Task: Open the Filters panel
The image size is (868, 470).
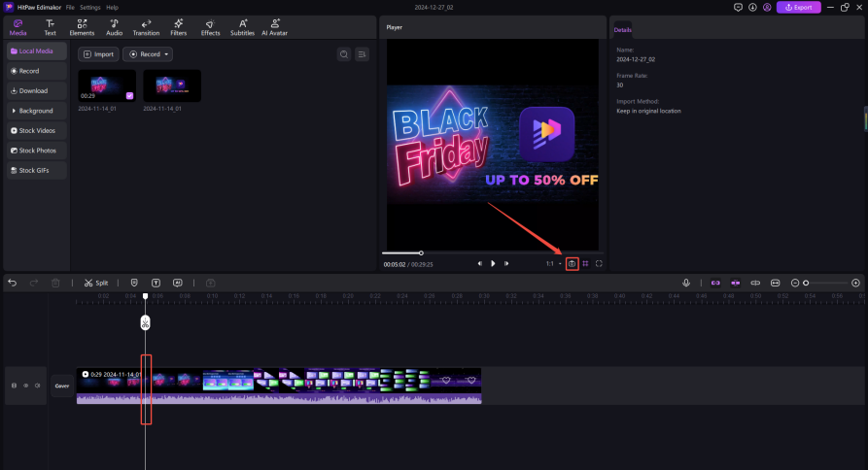Action: [178, 27]
